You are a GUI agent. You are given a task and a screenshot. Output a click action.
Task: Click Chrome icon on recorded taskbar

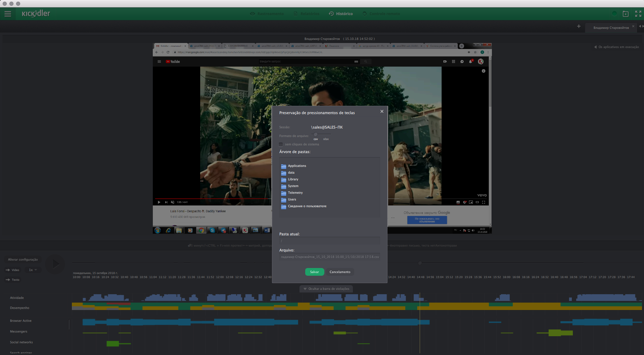(201, 230)
